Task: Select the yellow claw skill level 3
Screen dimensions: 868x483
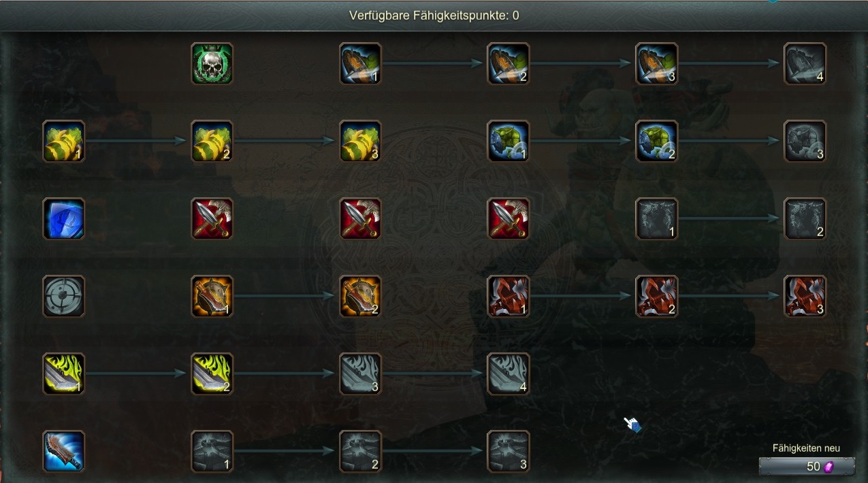Action: pos(361,141)
